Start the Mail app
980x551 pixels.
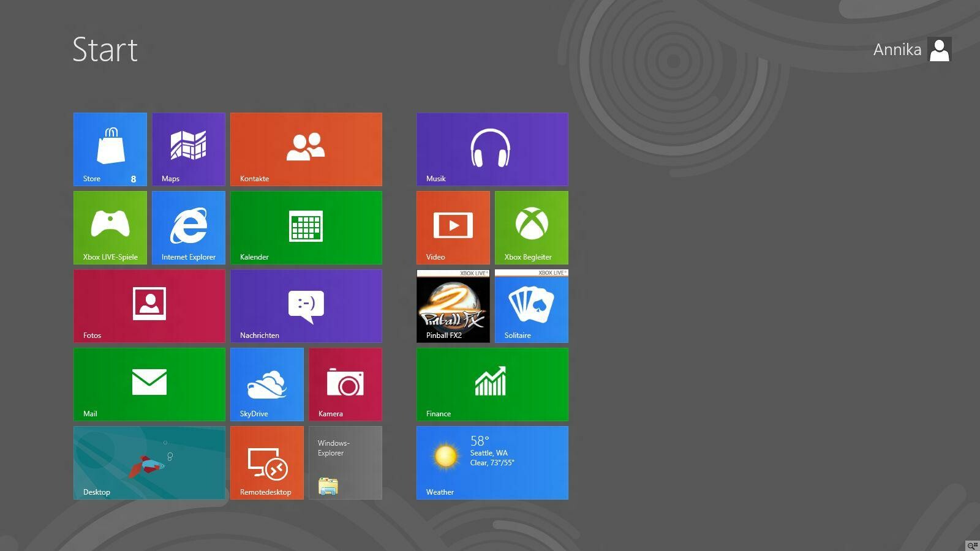(x=149, y=384)
